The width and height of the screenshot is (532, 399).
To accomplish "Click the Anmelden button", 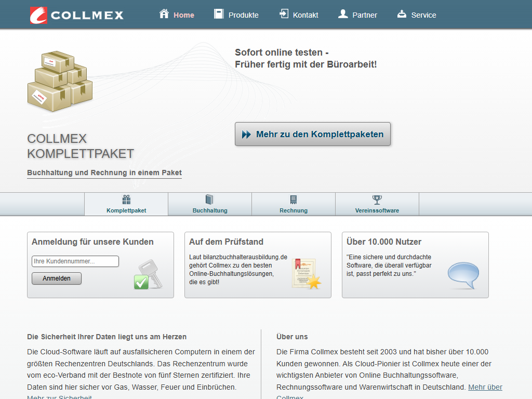I will (x=57, y=278).
